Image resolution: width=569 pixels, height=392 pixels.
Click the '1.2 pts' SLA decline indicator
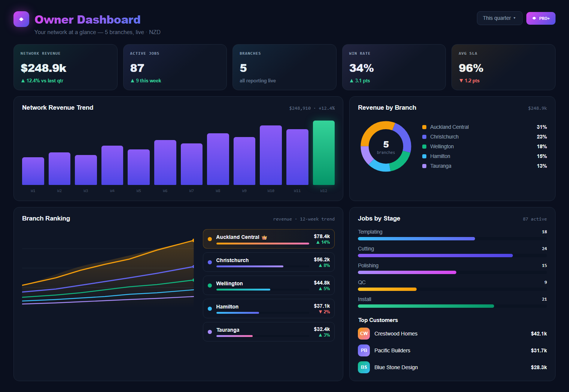pyautogui.click(x=469, y=80)
